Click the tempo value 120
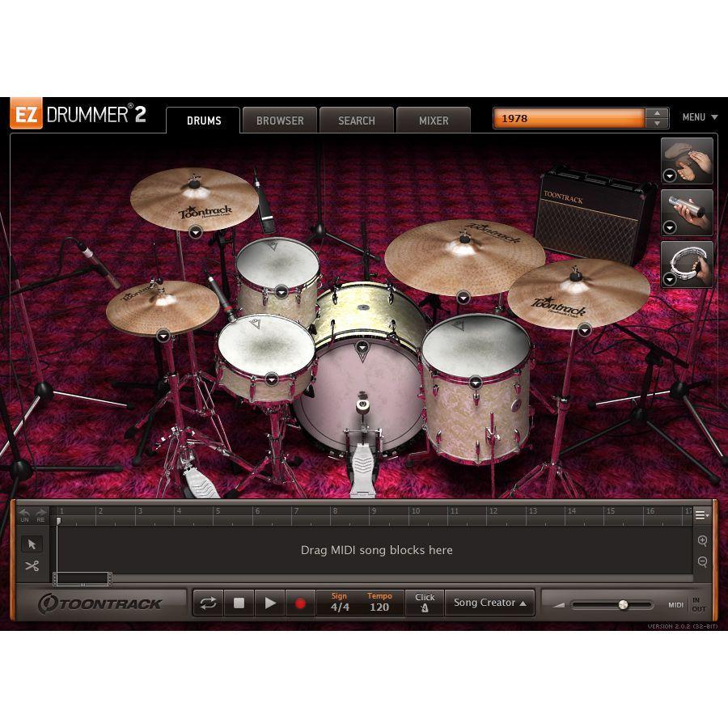Screen dimensions: 728x728 pos(379,607)
